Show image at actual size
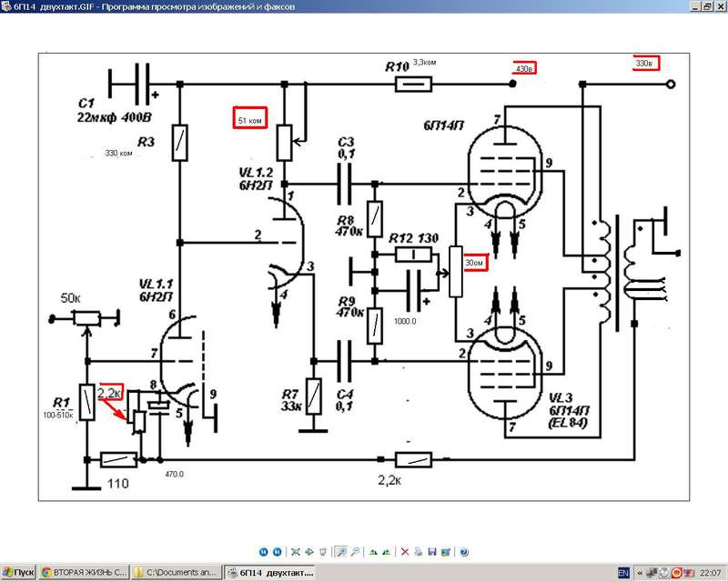Screen dimensions: 728x582 308,552
